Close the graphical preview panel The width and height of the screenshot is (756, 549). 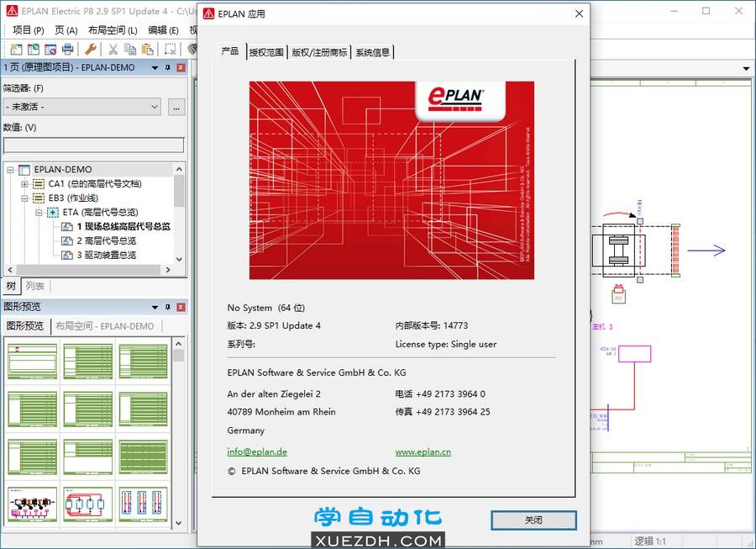181,307
